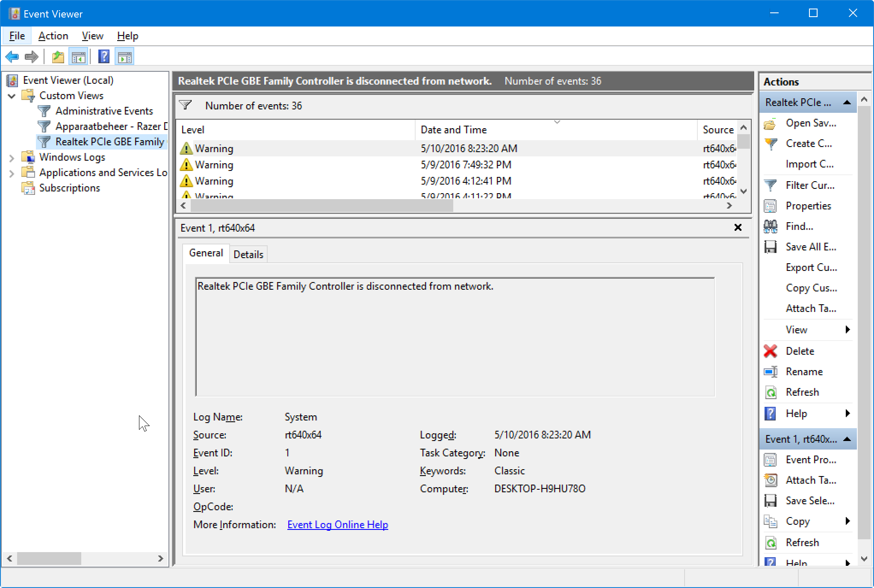
Task: Switch to the Details tab
Action: click(x=248, y=254)
